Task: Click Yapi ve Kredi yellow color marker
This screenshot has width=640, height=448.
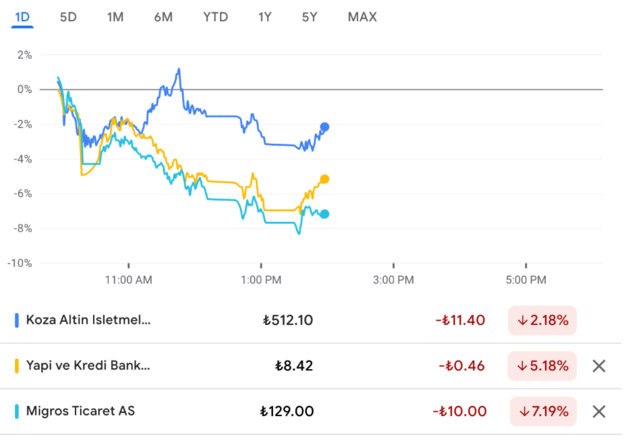Action: 16,366
